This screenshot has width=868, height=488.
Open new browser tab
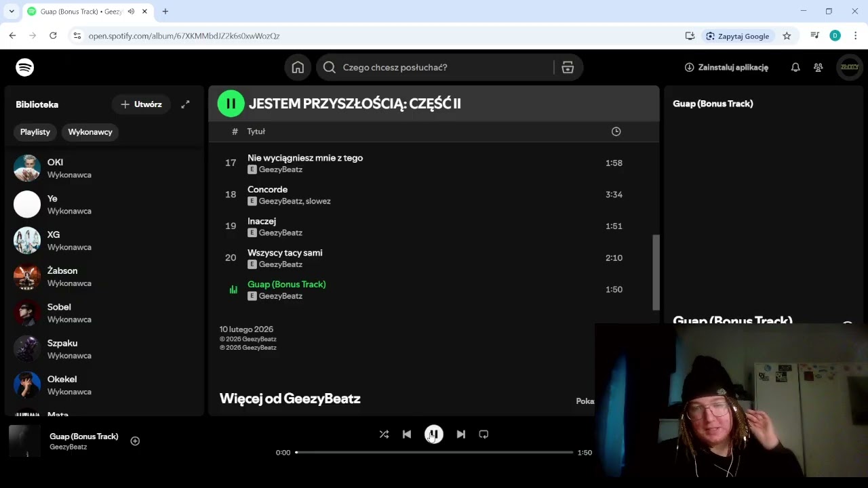coord(165,12)
